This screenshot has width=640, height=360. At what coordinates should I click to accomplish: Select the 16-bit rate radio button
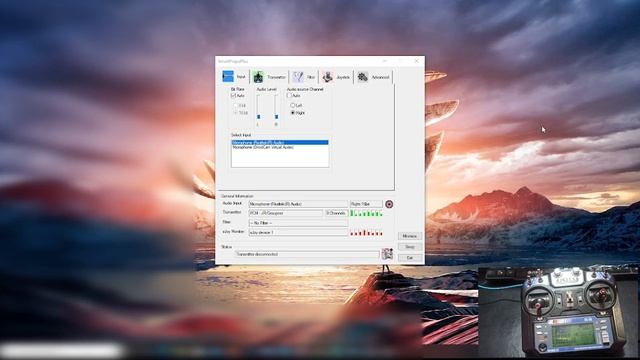tap(236, 113)
